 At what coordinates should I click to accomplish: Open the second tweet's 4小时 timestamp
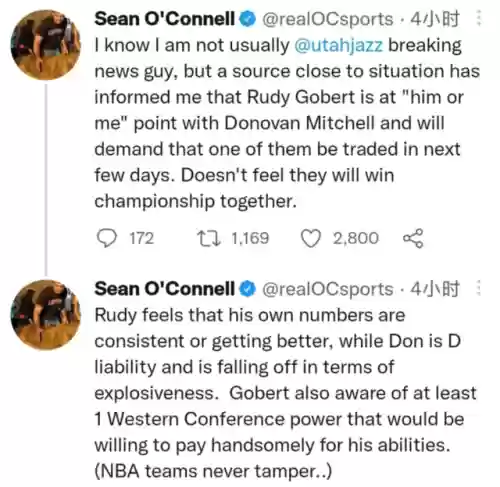click(x=435, y=289)
